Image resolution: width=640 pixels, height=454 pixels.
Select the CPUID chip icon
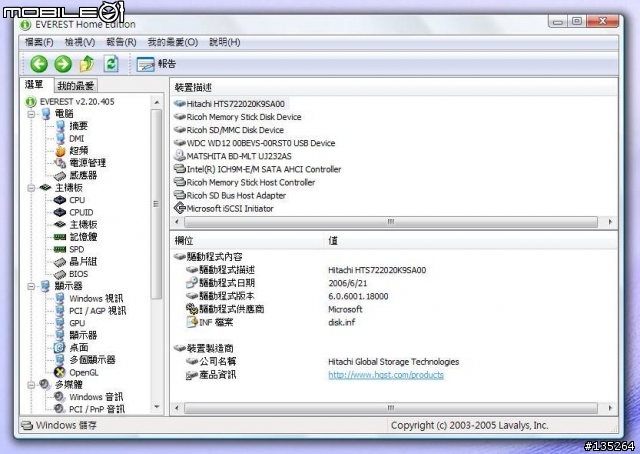point(60,212)
